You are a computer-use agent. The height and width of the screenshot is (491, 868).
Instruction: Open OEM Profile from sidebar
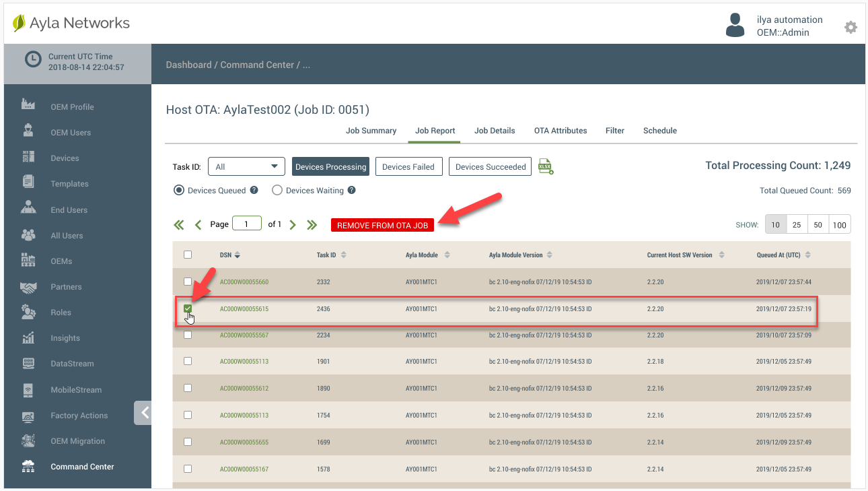point(72,107)
